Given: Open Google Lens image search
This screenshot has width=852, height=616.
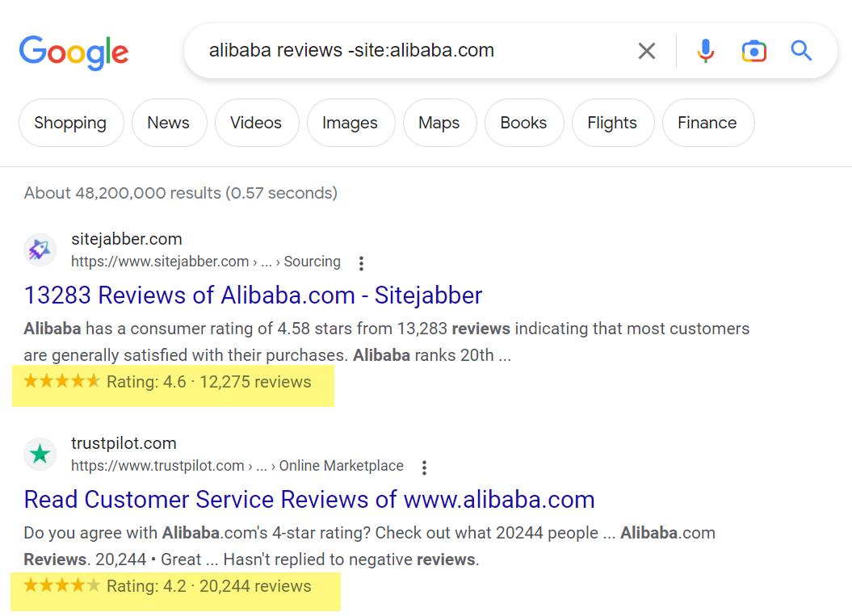Looking at the screenshot, I should [753, 51].
